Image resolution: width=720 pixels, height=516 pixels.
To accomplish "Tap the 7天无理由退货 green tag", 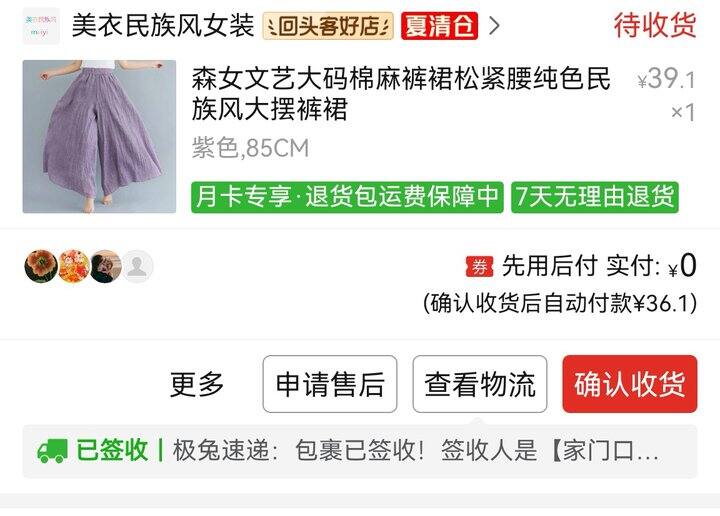I will 595,197.
